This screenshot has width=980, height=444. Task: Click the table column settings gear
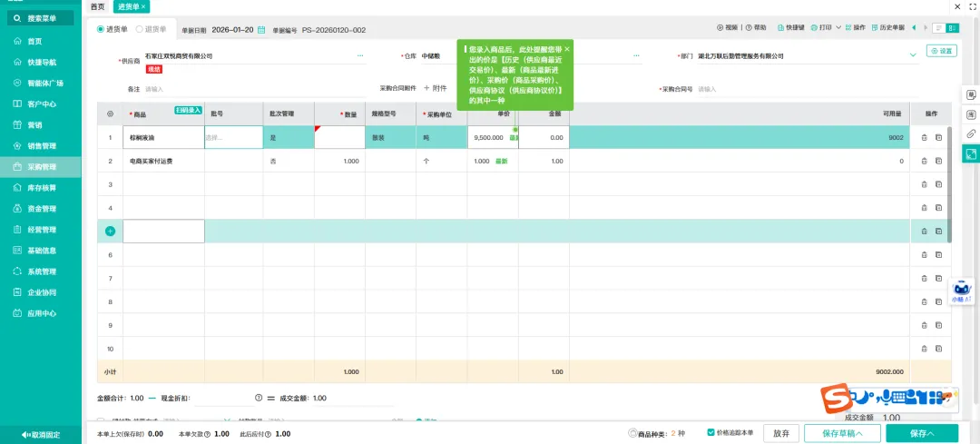point(110,113)
